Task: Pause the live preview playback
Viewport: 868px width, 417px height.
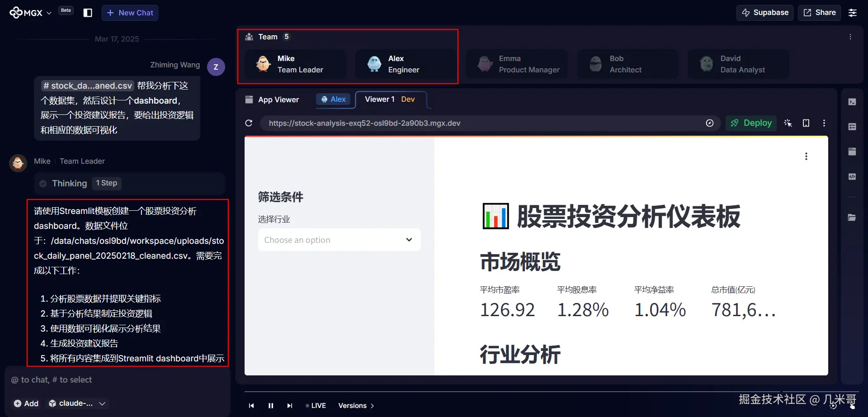Action: [270, 405]
